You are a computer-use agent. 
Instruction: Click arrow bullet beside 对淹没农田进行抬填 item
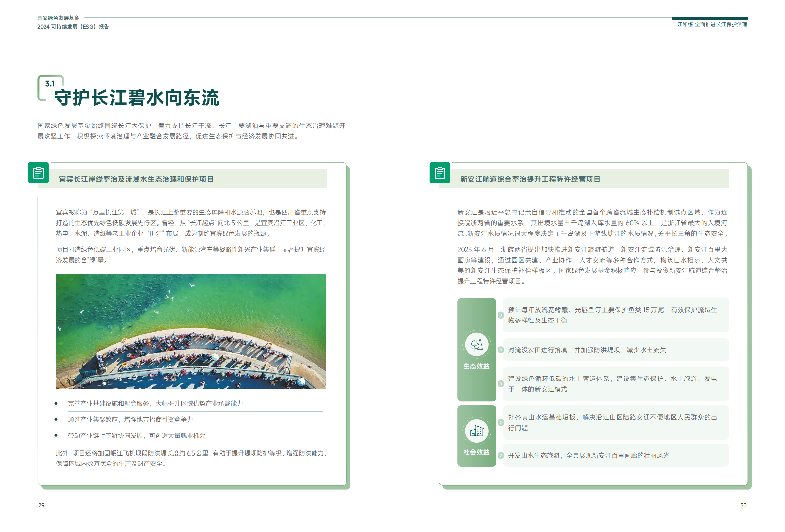tap(500, 350)
